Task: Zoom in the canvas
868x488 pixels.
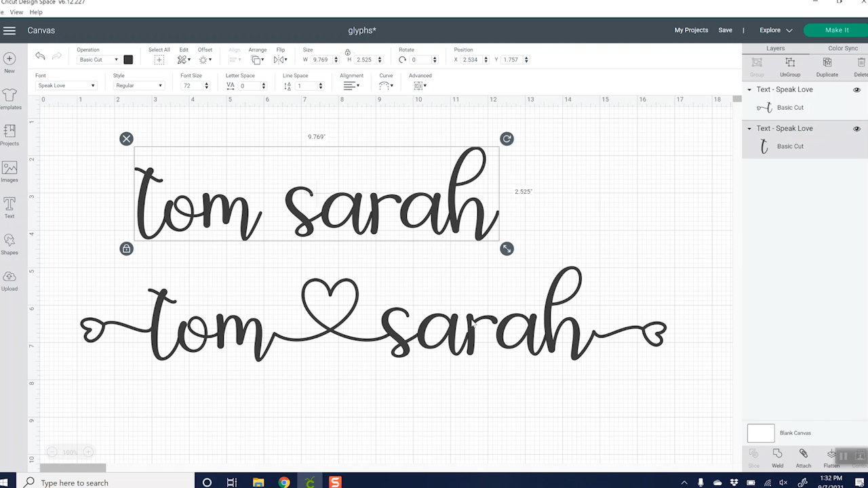Action: (x=87, y=452)
